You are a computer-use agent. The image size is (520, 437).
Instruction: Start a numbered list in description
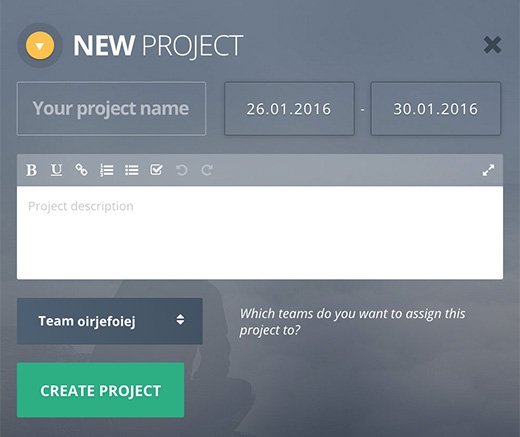107,170
